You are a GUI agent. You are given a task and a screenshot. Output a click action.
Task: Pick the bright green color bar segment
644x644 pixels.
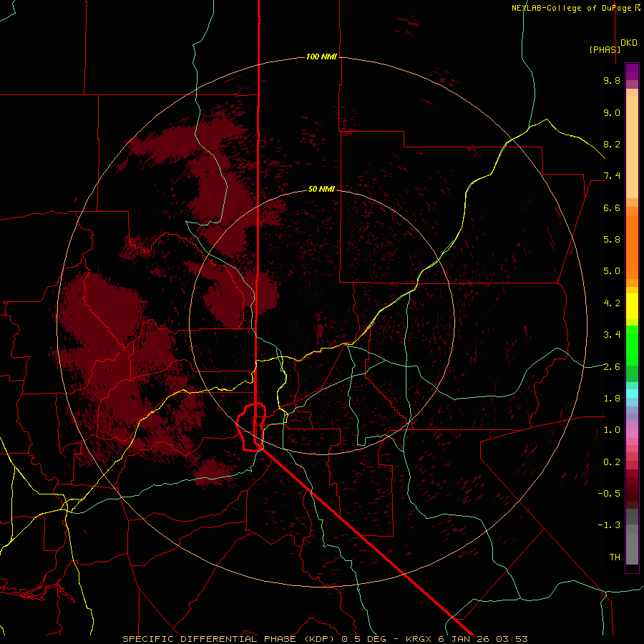click(632, 345)
